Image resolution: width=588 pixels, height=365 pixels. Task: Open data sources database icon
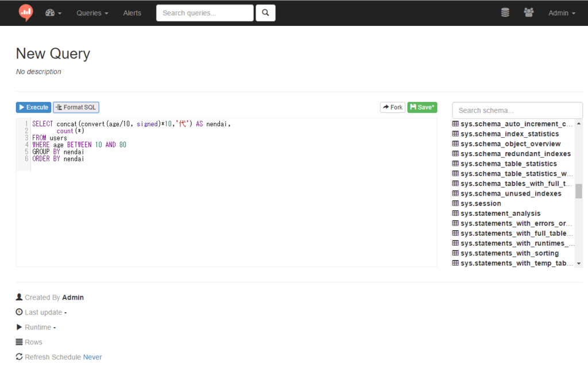pos(505,13)
